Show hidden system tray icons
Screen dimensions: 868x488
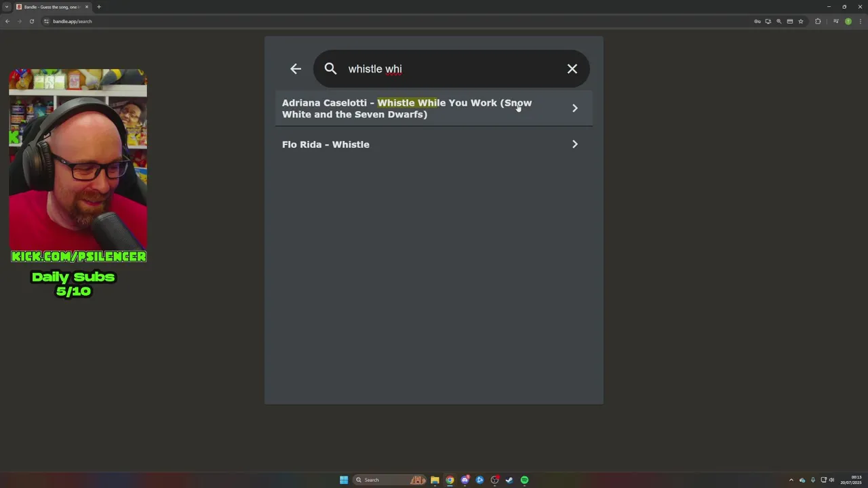(x=791, y=480)
